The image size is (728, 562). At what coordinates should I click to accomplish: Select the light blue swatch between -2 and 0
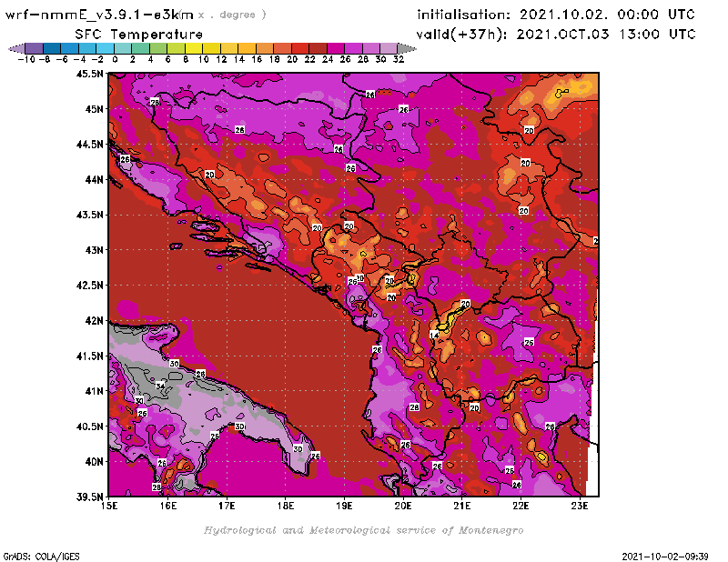106,48
